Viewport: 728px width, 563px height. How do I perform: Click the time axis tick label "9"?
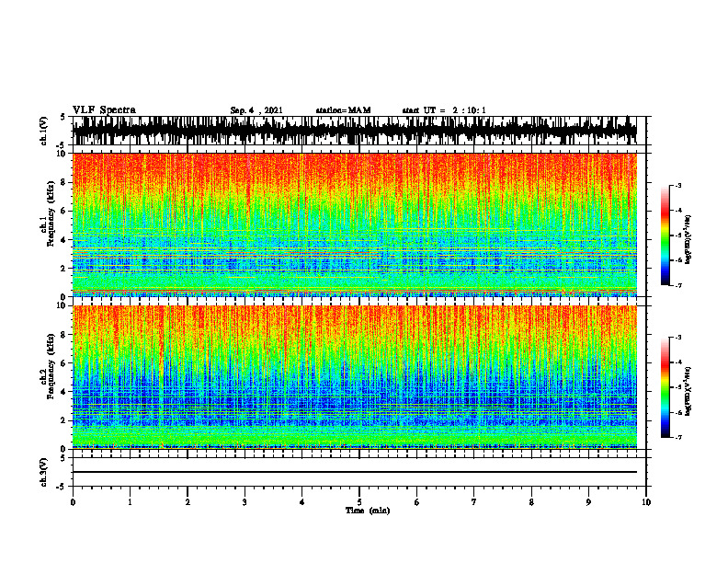(x=588, y=502)
